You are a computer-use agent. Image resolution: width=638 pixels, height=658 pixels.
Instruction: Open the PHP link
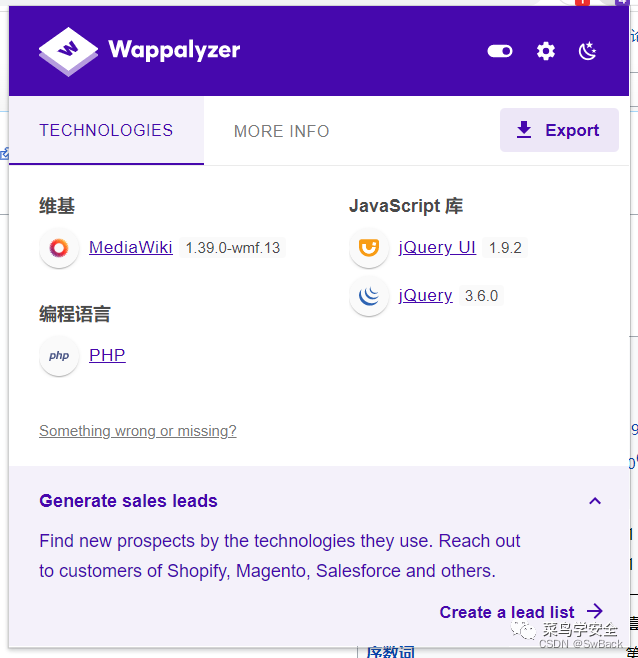point(107,355)
